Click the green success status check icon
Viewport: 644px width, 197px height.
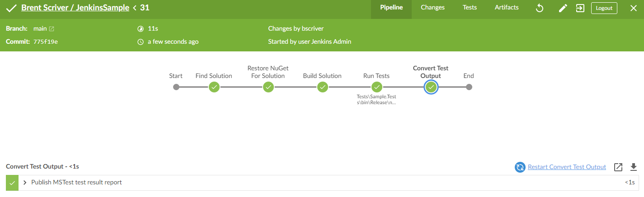(12, 8)
